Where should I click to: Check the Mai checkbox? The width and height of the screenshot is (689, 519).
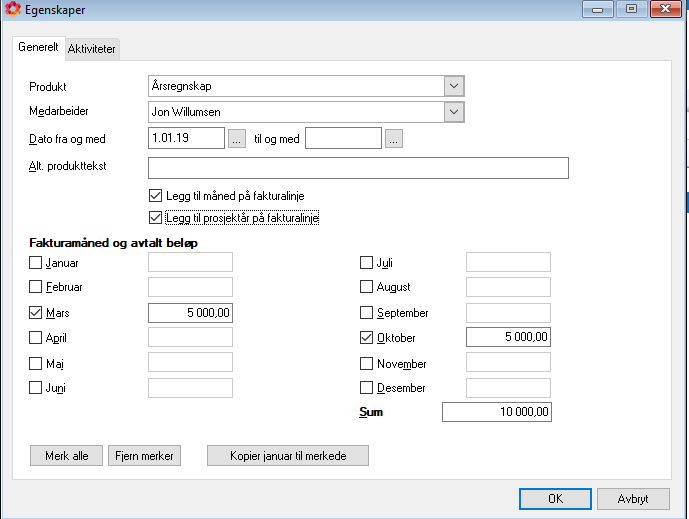(35, 363)
